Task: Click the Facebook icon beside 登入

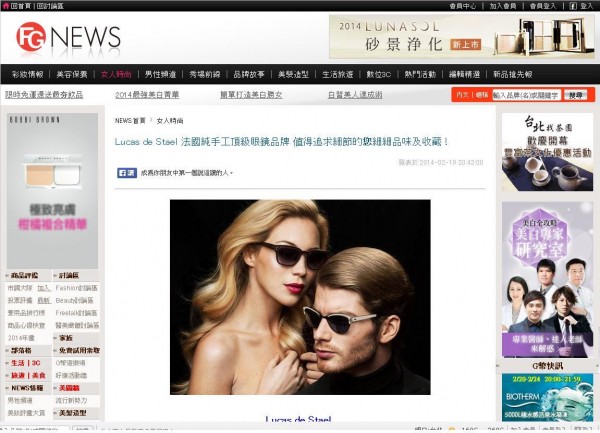Action: tap(573, 6)
